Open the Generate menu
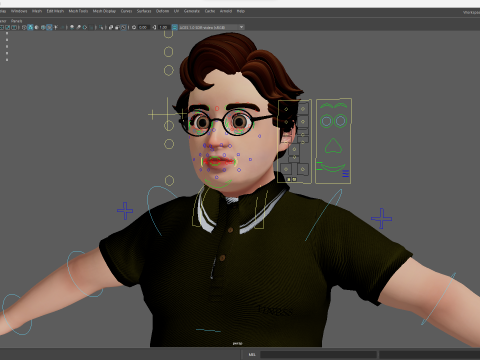Viewport: 480px width, 360px height. [x=192, y=11]
